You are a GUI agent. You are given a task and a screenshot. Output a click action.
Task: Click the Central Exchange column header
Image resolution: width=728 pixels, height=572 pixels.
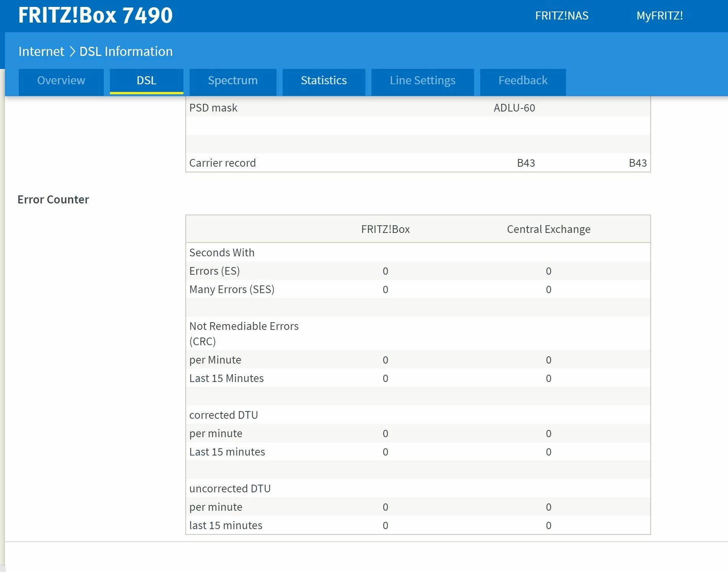[x=548, y=229]
